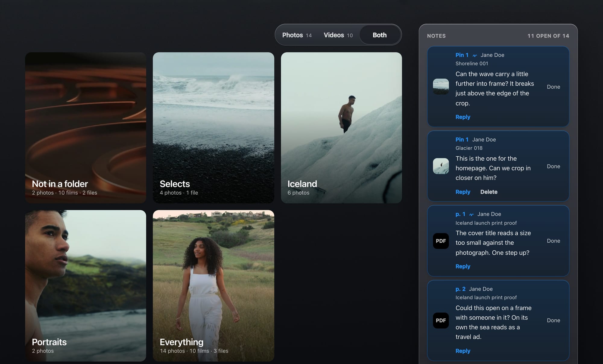Open the Shoreline 001 wave thumbnail in notes

[x=441, y=87]
